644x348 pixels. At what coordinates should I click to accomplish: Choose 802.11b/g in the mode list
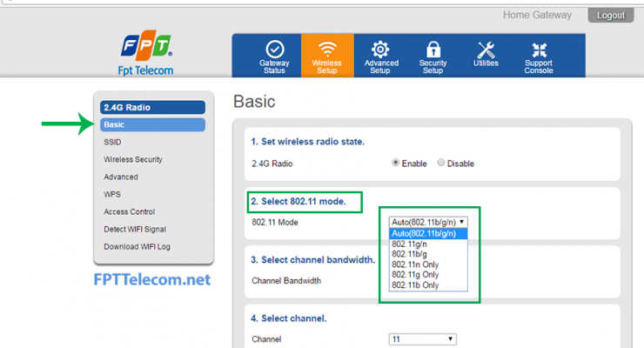tap(428, 254)
